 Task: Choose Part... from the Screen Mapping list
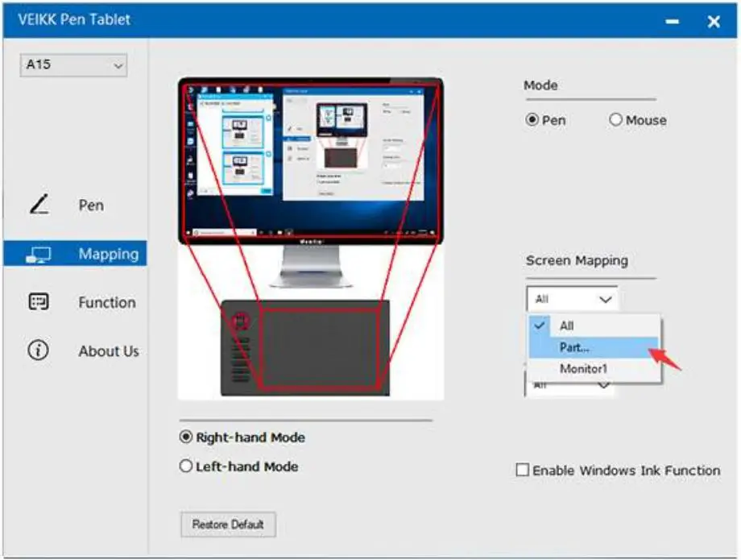pos(574,346)
